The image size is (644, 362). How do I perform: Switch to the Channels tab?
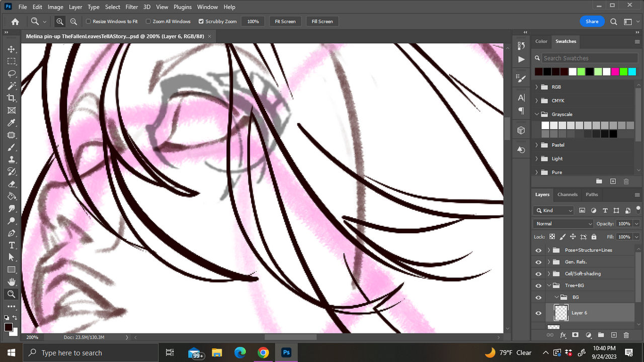click(568, 195)
